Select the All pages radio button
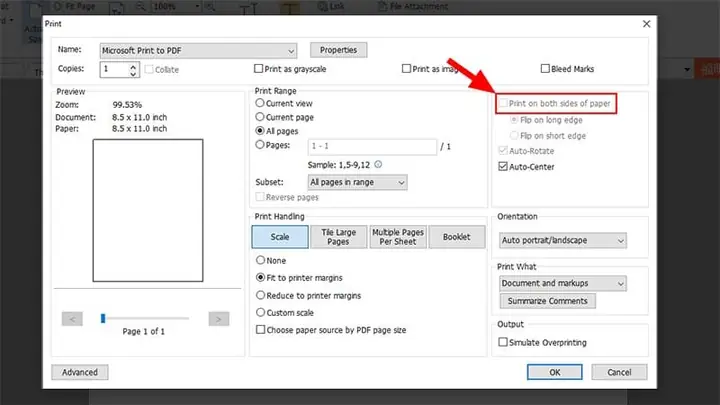720x405 pixels. click(260, 131)
